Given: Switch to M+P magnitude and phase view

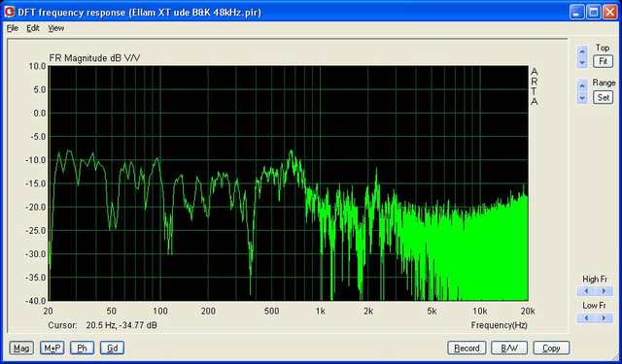Looking at the screenshot, I should pos(52,348).
